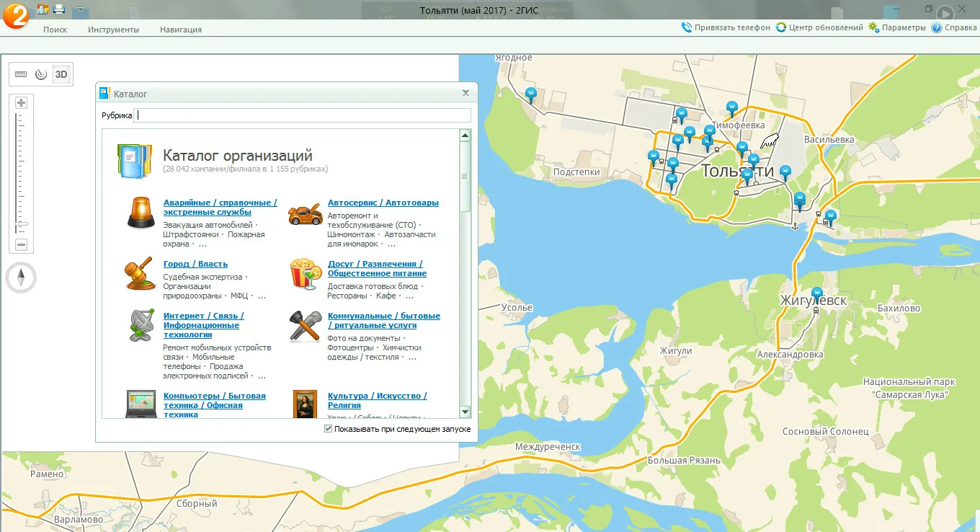Click the satellite dish Интернет / Связь icon
Viewport: 980px width, 532px height.
[x=141, y=326]
